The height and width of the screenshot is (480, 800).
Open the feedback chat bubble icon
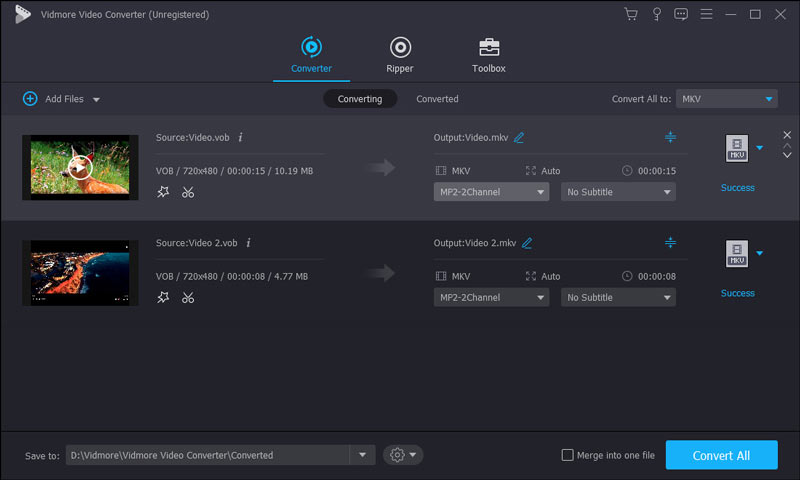click(681, 14)
